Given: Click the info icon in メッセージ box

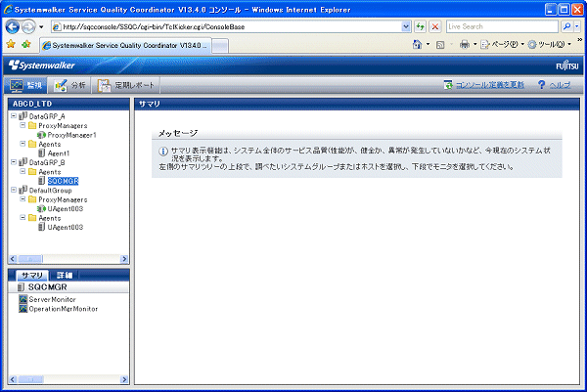Looking at the screenshot, I should click(x=163, y=152).
